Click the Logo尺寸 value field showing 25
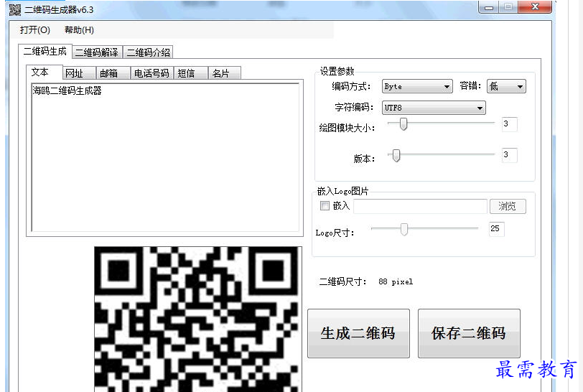 point(497,229)
